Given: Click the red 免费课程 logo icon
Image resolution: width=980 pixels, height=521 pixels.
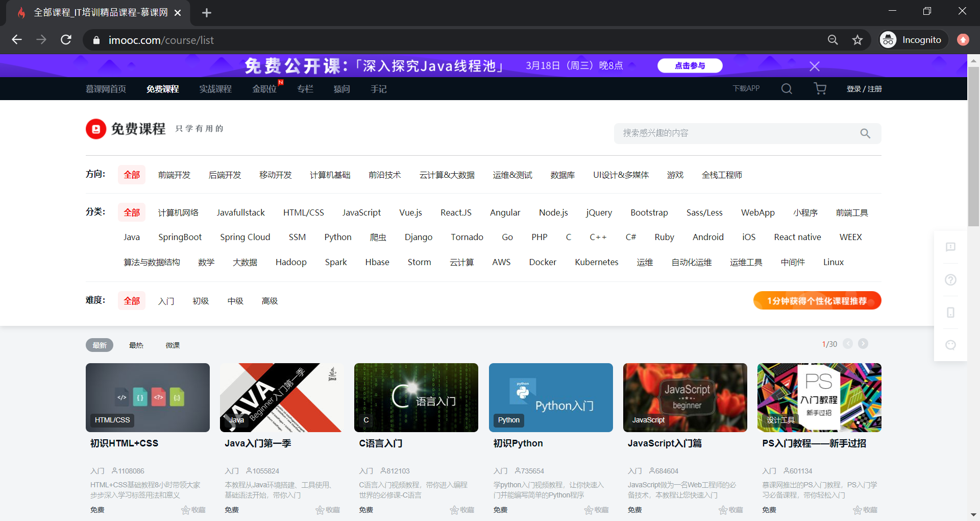Looking at the screenshot, I should 96,129.
